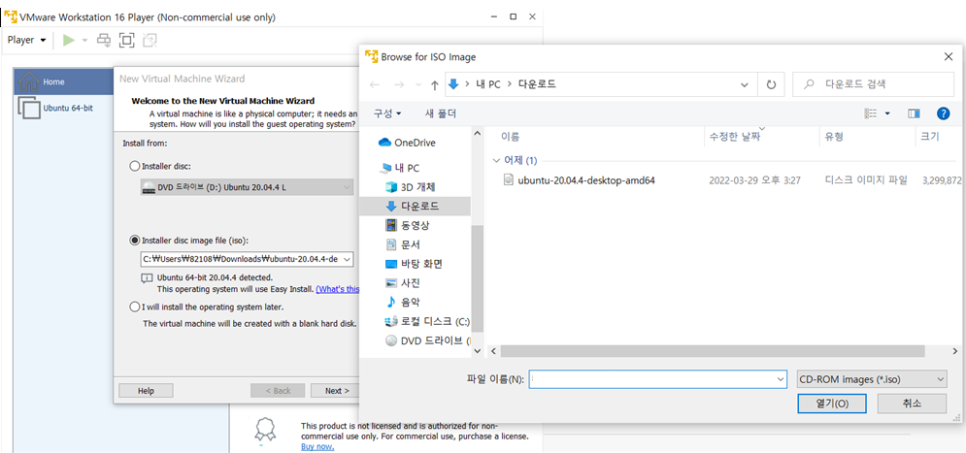
Task: Click the up one level arrow
Action: point(435,85)
